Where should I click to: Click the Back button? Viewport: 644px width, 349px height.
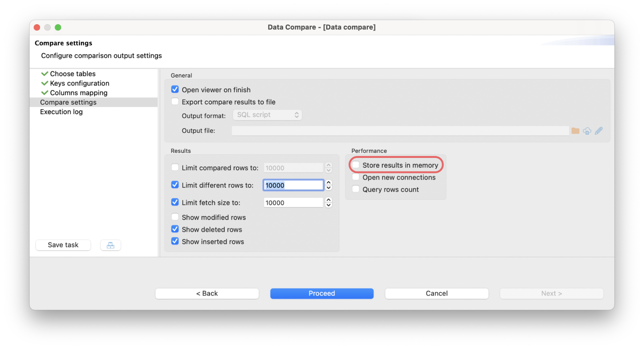point(207,293)
